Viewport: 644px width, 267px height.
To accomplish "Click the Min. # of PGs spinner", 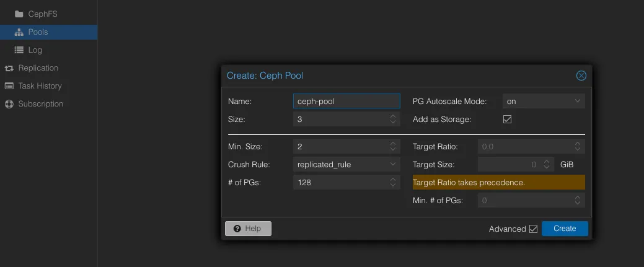I will pyautogui.click(x=578, y=201).
